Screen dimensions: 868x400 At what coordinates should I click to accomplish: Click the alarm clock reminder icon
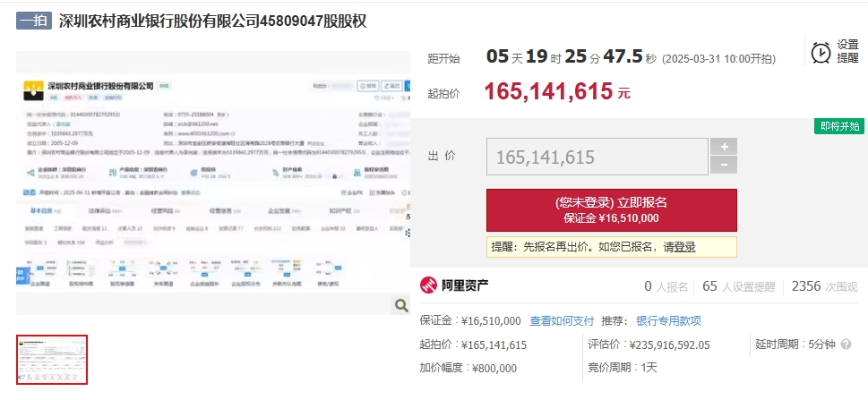click(821, 53)
